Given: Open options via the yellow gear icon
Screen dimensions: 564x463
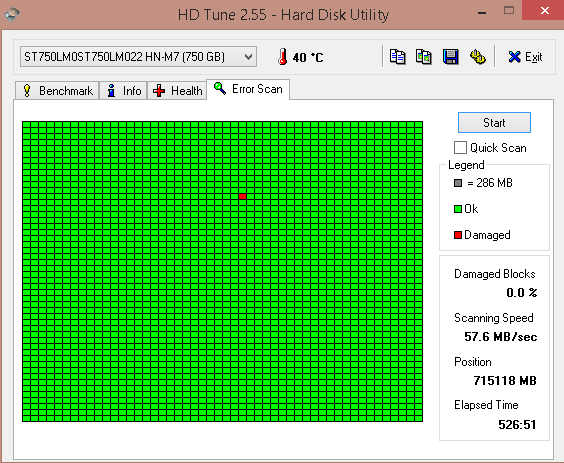Looking at the screenshot, I should pyautogui.click(x=478, y=57).
